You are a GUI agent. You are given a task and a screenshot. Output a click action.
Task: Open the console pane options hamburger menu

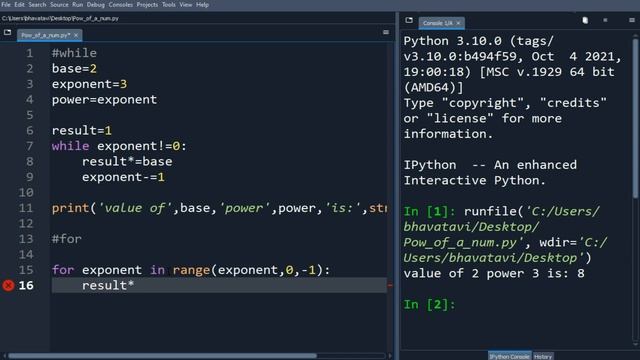tap(631, 20)
